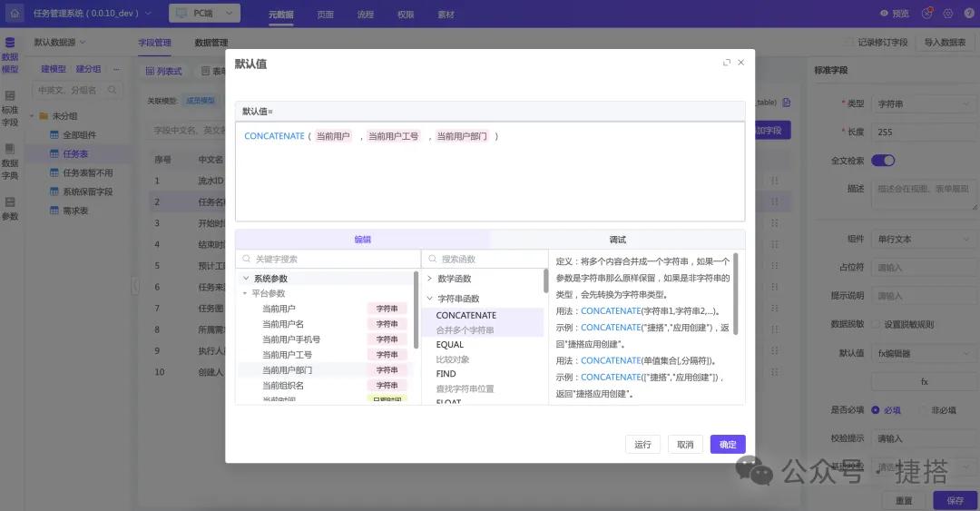The width and height of the screenshot is (980, 511).
Task: Switch to the 调试 tab
Action: click(x=617, y=240)
